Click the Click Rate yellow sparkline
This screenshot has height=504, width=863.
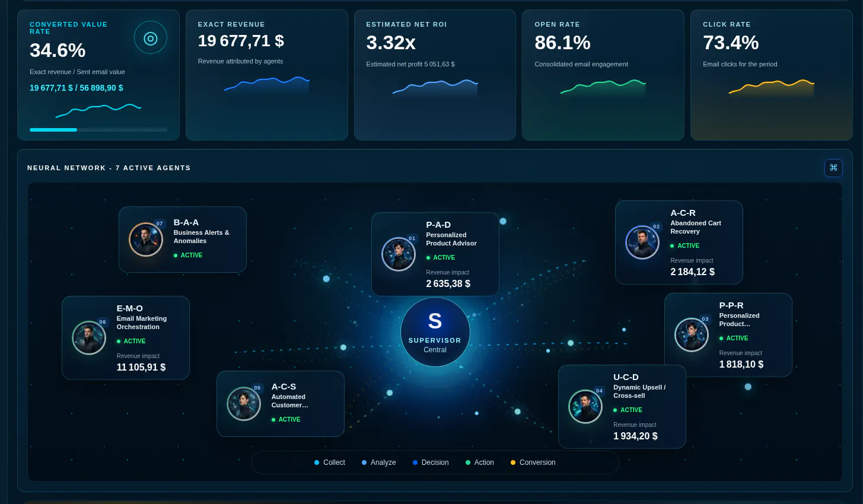coord(772,88)
